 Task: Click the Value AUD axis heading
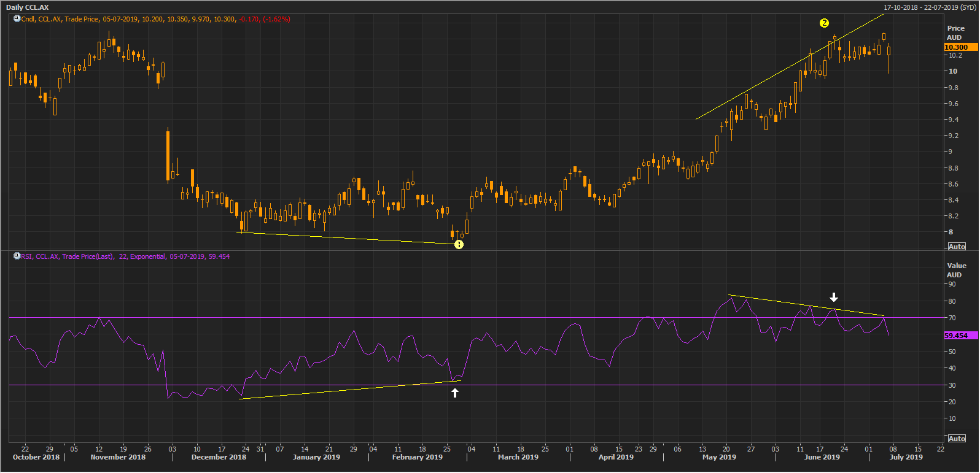(956, 270)
